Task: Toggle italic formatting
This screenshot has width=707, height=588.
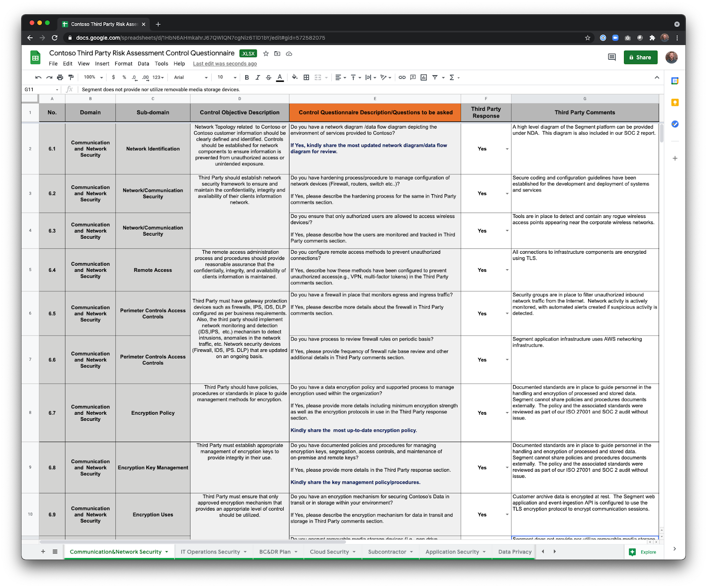Action: (x=258, y=77)
